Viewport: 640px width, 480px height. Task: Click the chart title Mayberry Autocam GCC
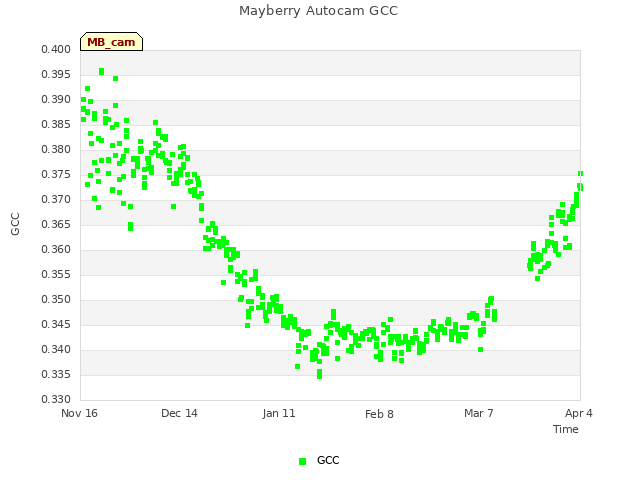pos(318,11)
